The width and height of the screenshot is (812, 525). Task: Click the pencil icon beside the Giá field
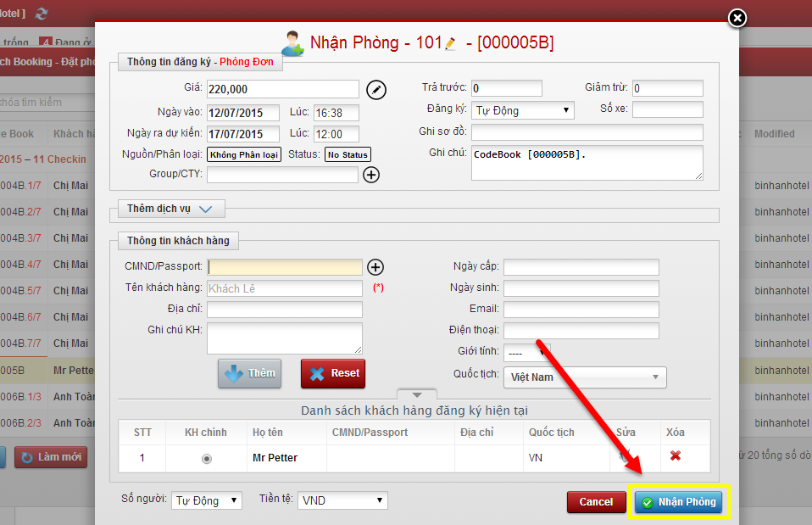point(375,89)
